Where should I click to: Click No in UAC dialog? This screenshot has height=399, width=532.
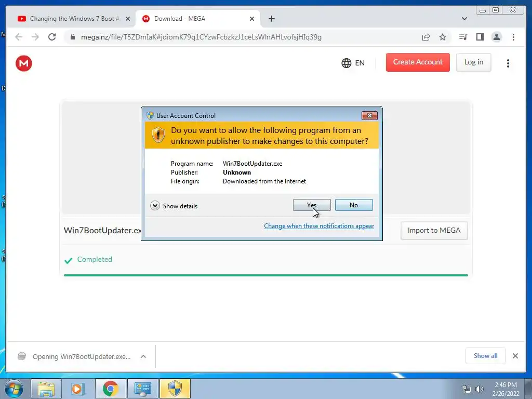pos(354,205)
